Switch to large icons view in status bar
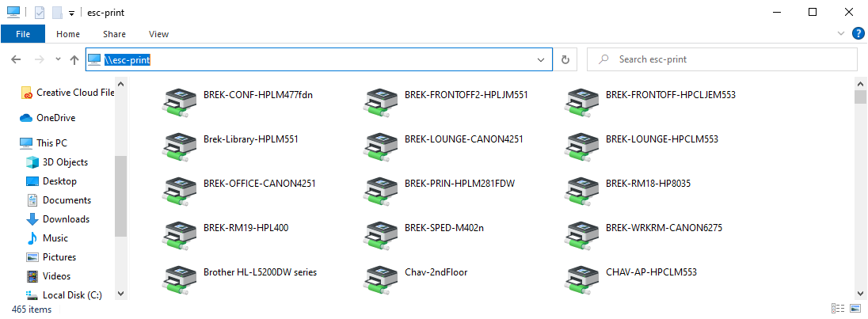This screenshot has width=868, height=319. click(856, 309)
